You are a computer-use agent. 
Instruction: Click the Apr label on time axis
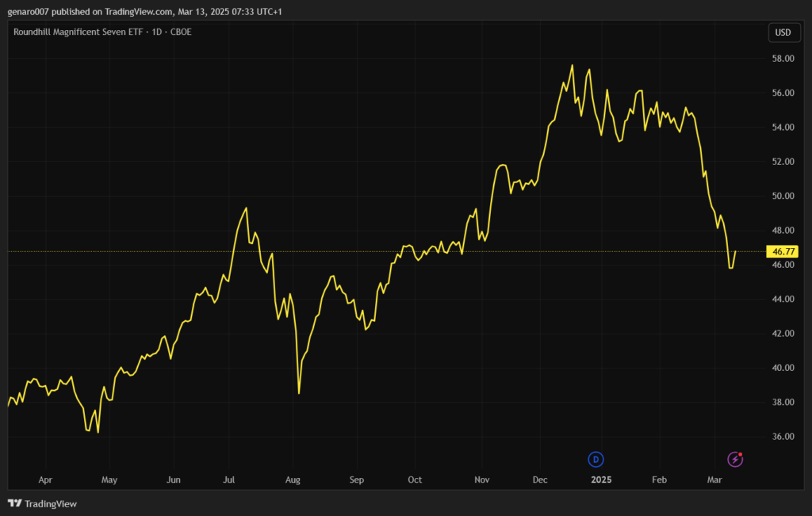coord(45,480)
